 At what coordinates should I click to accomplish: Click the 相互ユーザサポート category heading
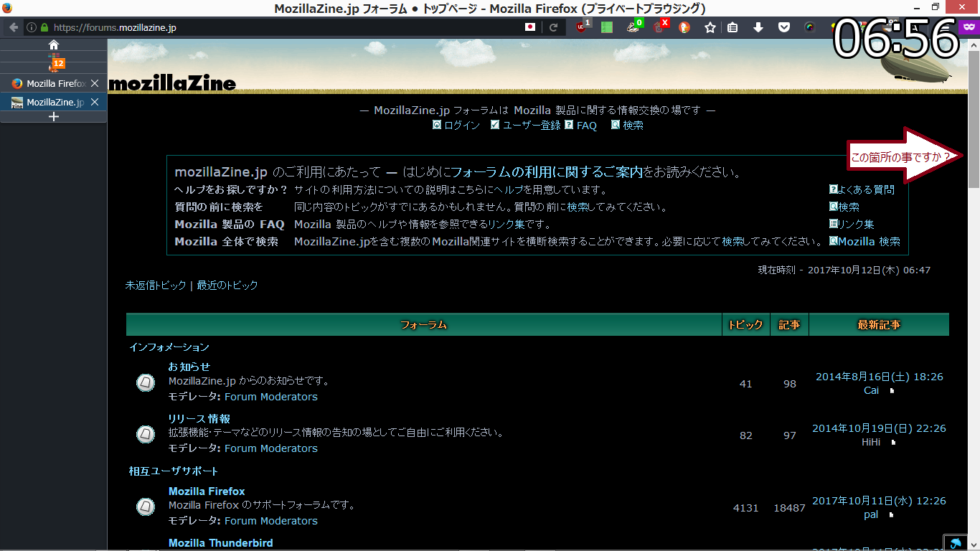point(174,471)
